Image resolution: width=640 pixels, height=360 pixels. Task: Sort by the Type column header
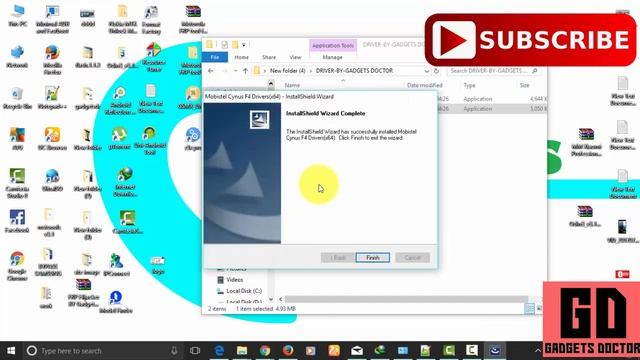tap(469, 85)
